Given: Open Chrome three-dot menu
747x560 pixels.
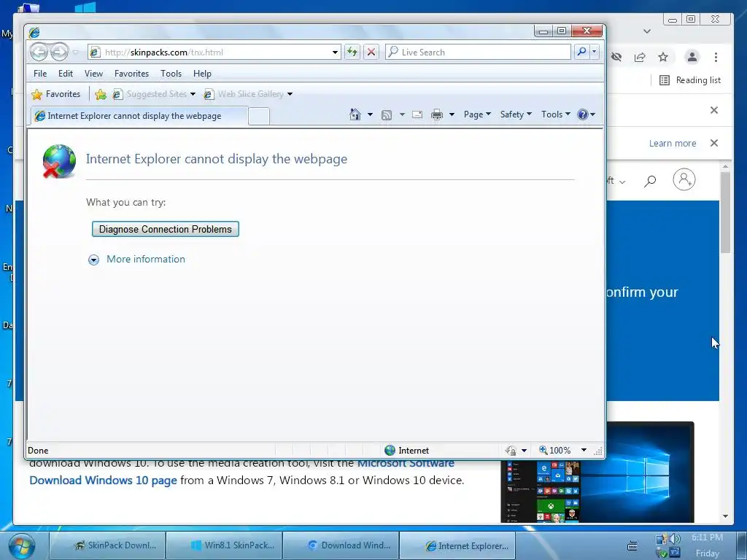Looking at the screenshot, I should coord(716,57).
